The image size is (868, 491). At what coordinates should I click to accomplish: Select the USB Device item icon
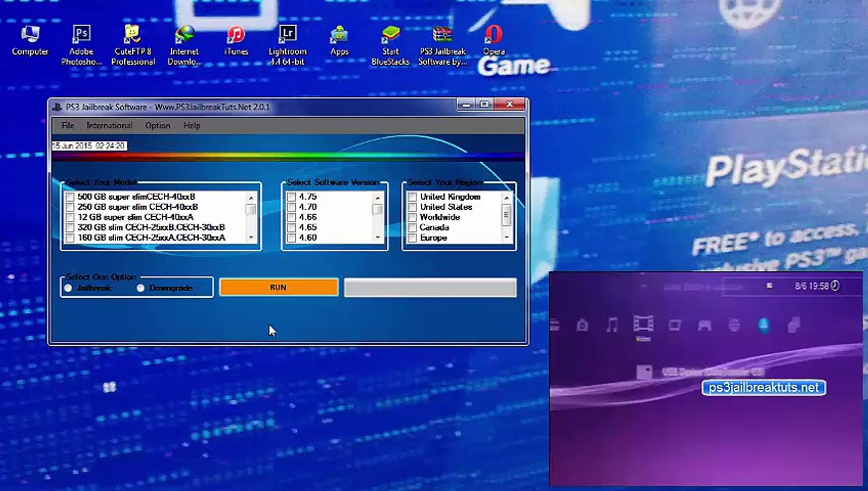click(x=644, y=372)
